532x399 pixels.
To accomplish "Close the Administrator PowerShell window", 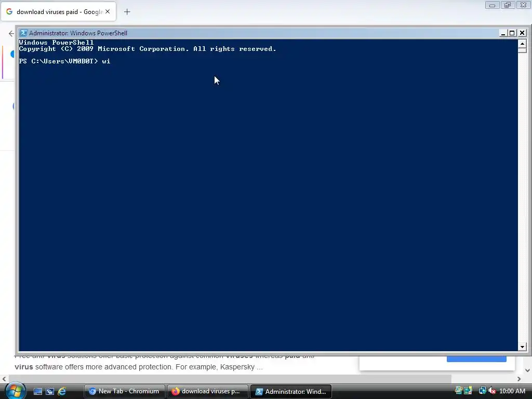I will point(522,33).
